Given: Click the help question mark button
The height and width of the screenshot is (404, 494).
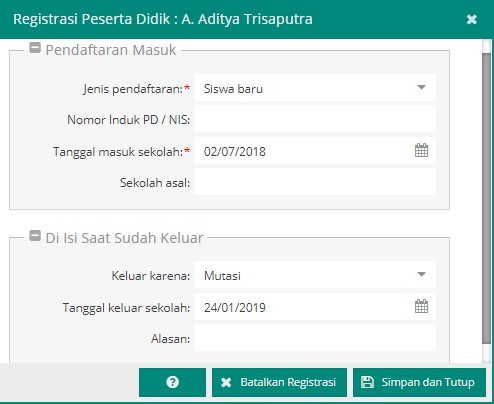Looking at the screenshot, I should (172, 382).
